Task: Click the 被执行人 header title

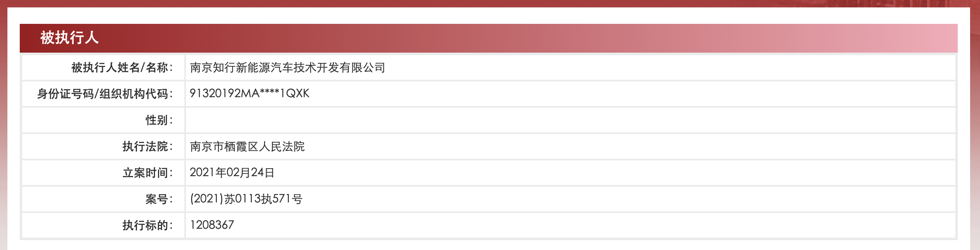Action: (69, 38)
